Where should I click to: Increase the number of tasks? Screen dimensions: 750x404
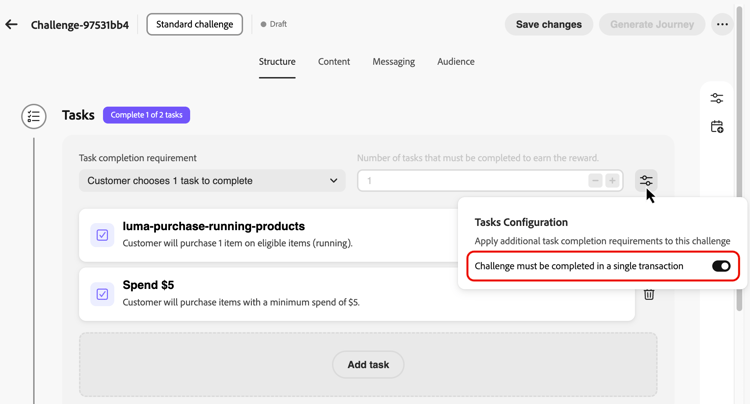point(612,181)
